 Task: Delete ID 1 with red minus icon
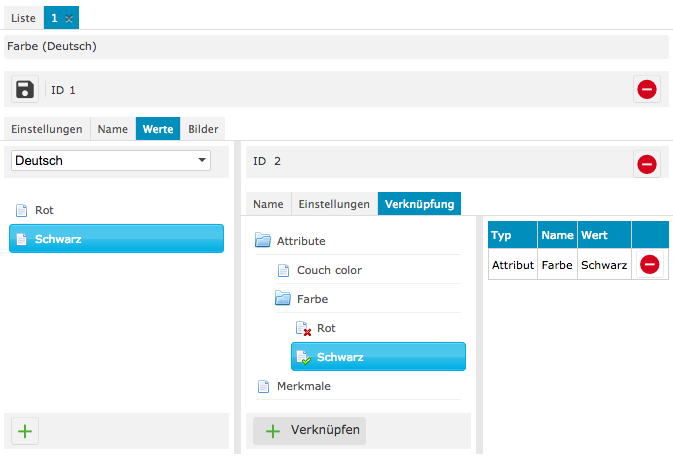pos(646,90)
